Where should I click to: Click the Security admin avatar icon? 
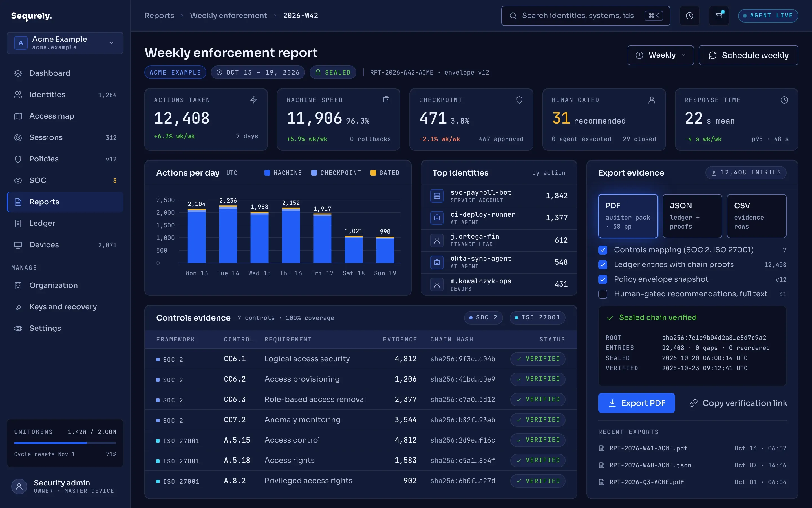tap(19, 486)
